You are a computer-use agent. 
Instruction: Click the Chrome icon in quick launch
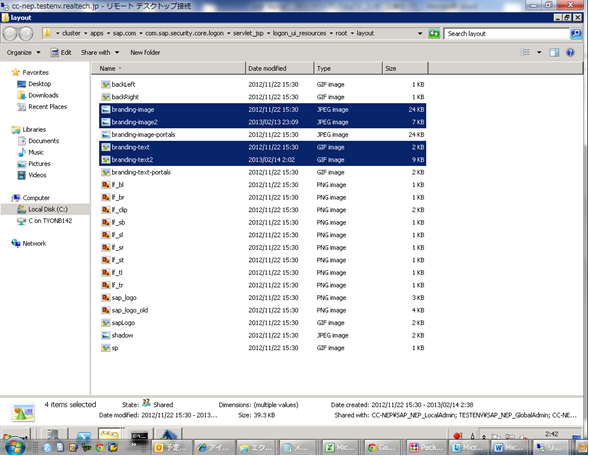[x=100, y=448]
